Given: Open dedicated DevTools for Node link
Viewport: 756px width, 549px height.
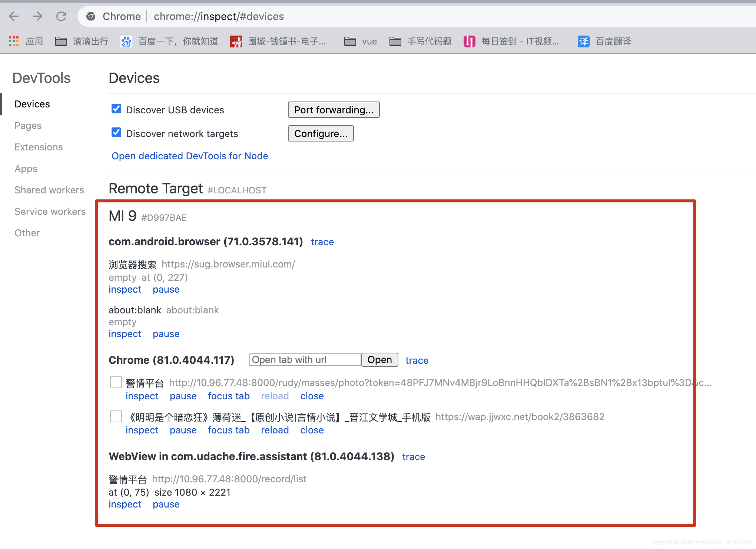Looking at the screenshot, I should click(190, 156).
